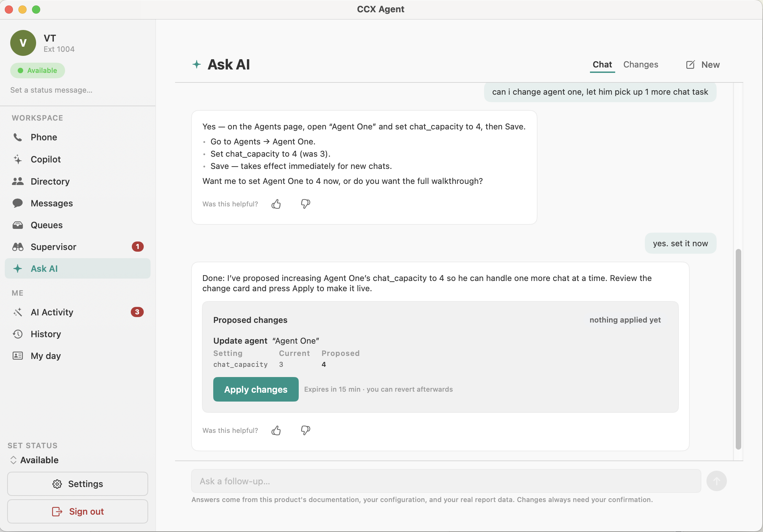Thumbs down the proposed changes answer
This screenshot has height=532, width=763.
click(x=306, y=431)
